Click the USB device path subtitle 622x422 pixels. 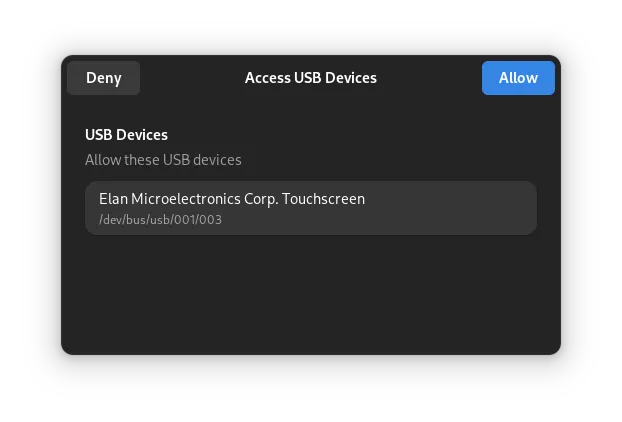point(160,220)
